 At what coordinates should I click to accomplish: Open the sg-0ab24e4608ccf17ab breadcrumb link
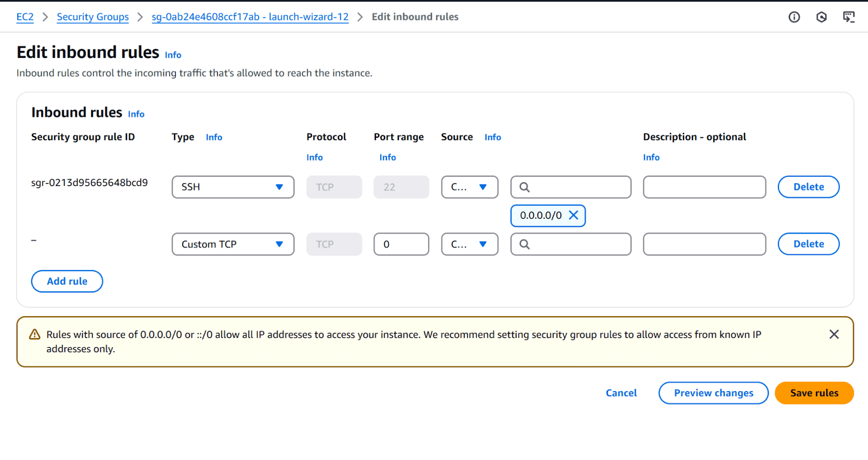250,17
